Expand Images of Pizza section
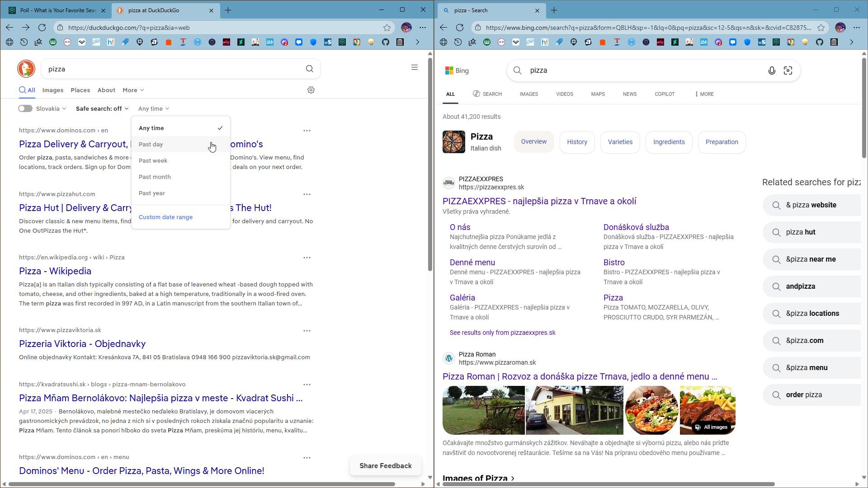Screen dimensions: 868x488 coord(479,478)
